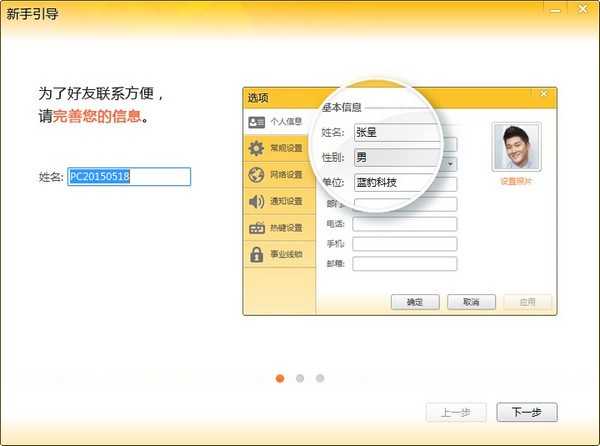Select 通知设置 tab in options sidebar
This screenshot has width=600, height=446.
coord(279,201)
